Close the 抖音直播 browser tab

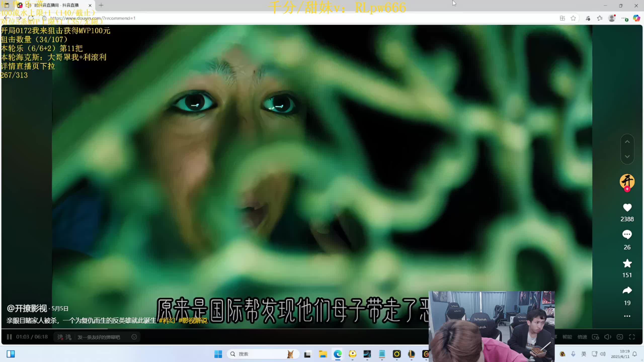90,5
